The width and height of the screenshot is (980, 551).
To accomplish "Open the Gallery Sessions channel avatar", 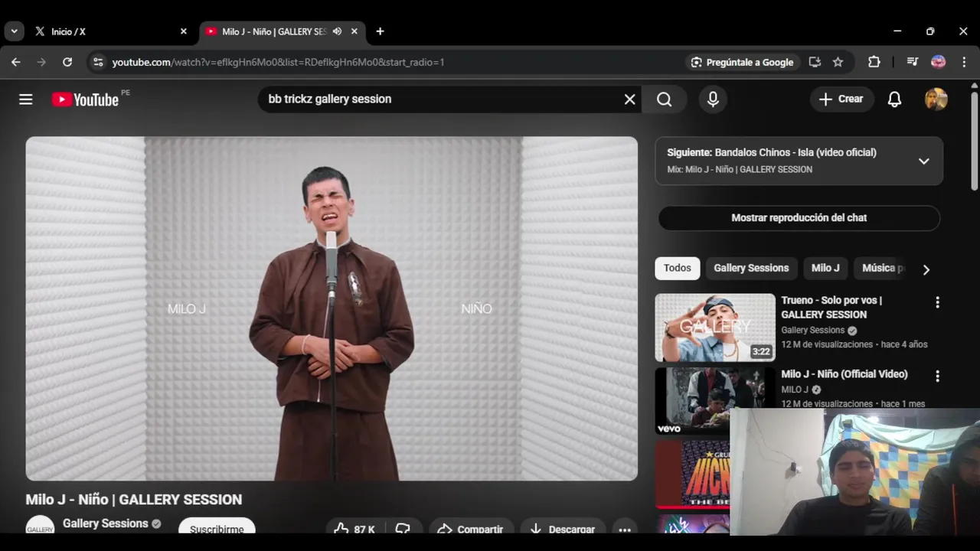I will coord(40,525).
